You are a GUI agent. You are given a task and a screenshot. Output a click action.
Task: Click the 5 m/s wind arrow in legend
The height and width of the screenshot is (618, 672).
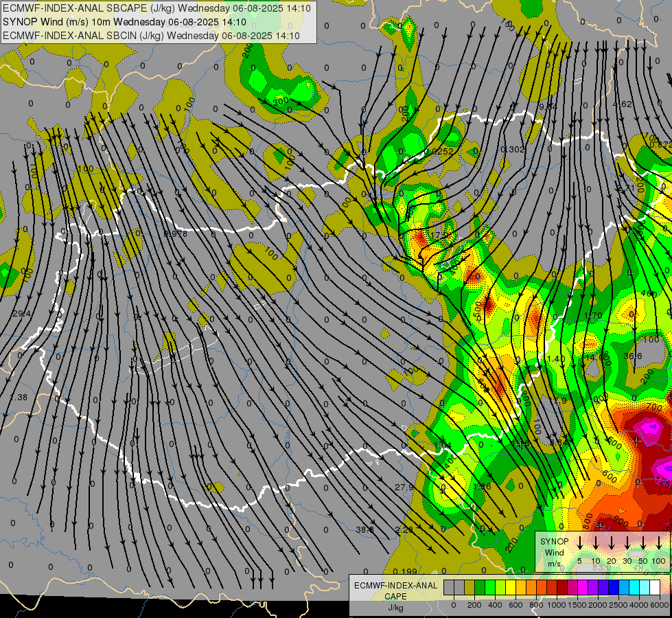[579, 543]
